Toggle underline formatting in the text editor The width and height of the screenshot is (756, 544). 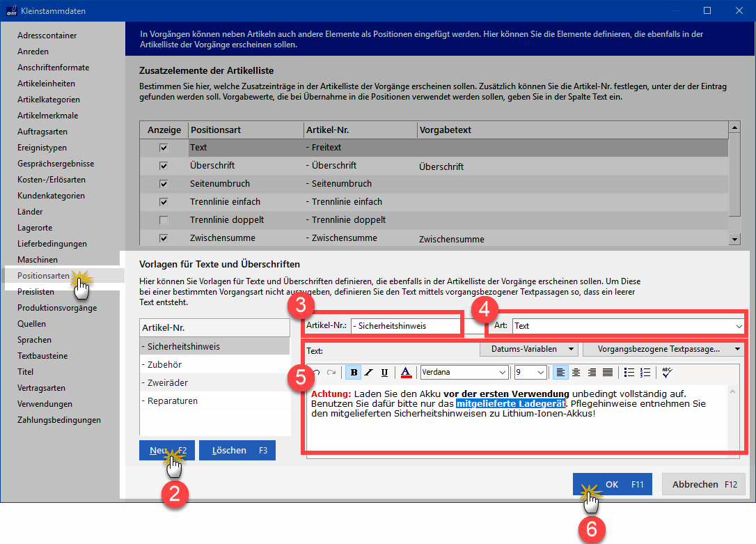[384, 373]
